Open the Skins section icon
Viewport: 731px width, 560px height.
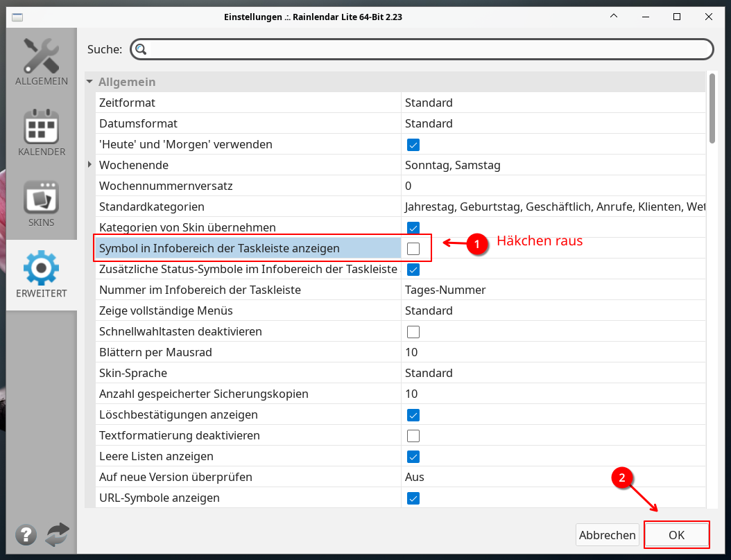[x=41, y=198]
